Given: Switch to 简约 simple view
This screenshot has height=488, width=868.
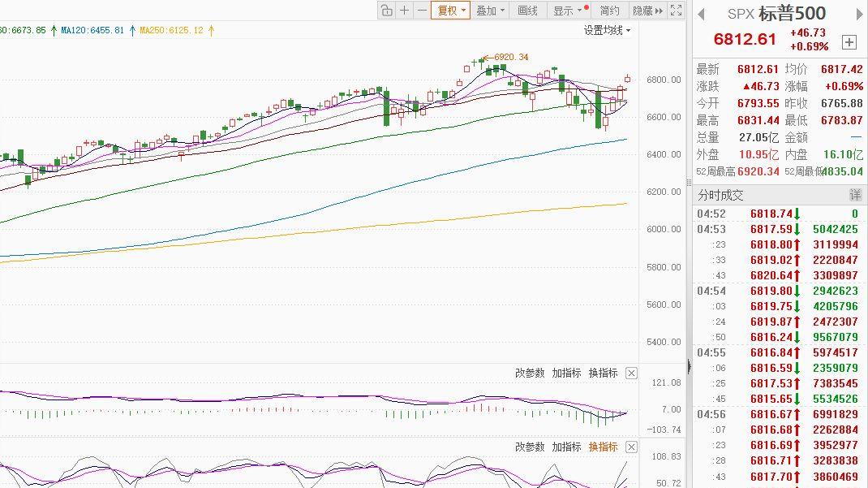Looking at the screenshot, I should point(609,11).
